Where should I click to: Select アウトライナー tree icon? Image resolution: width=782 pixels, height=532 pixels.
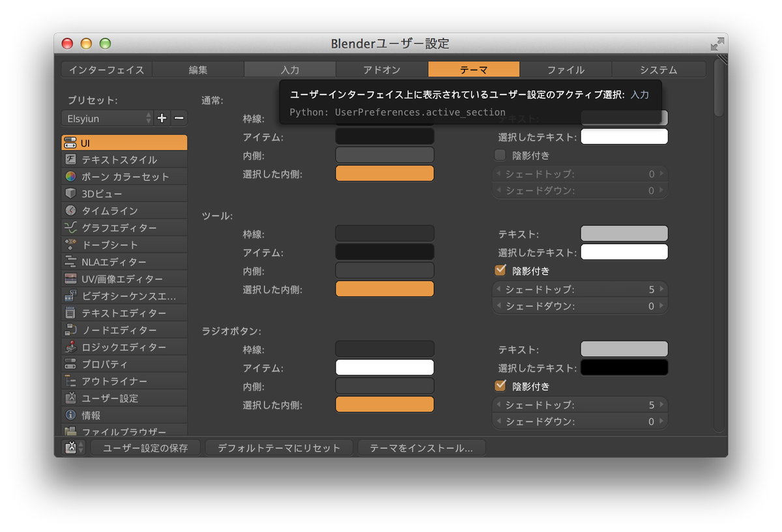[x=70, y=381]
